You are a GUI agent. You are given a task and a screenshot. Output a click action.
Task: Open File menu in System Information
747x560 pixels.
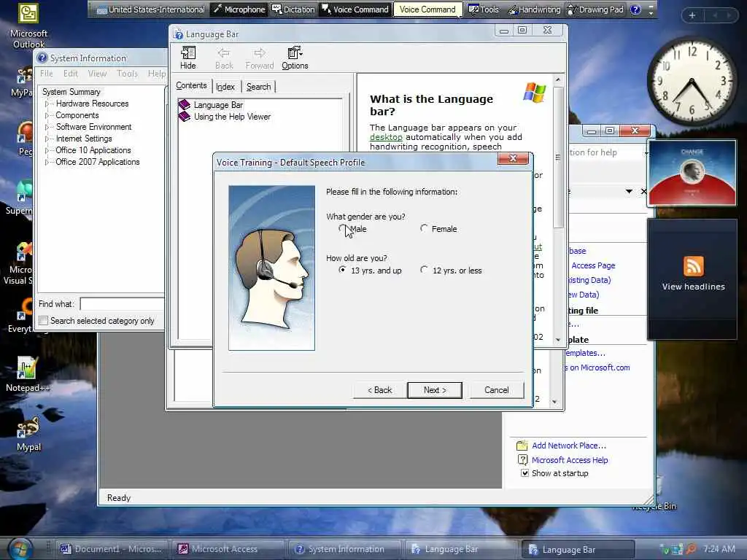[46, 74]
